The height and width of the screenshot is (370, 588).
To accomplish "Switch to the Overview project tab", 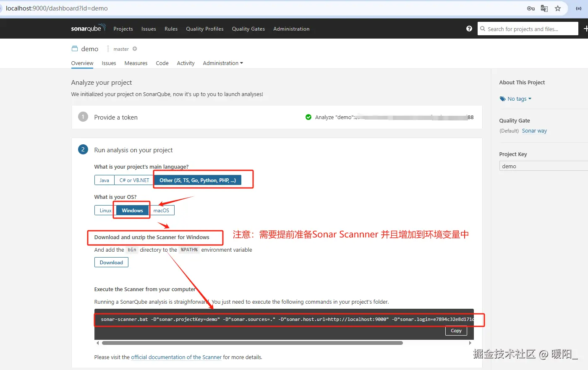I will click(x=82, y=63).
